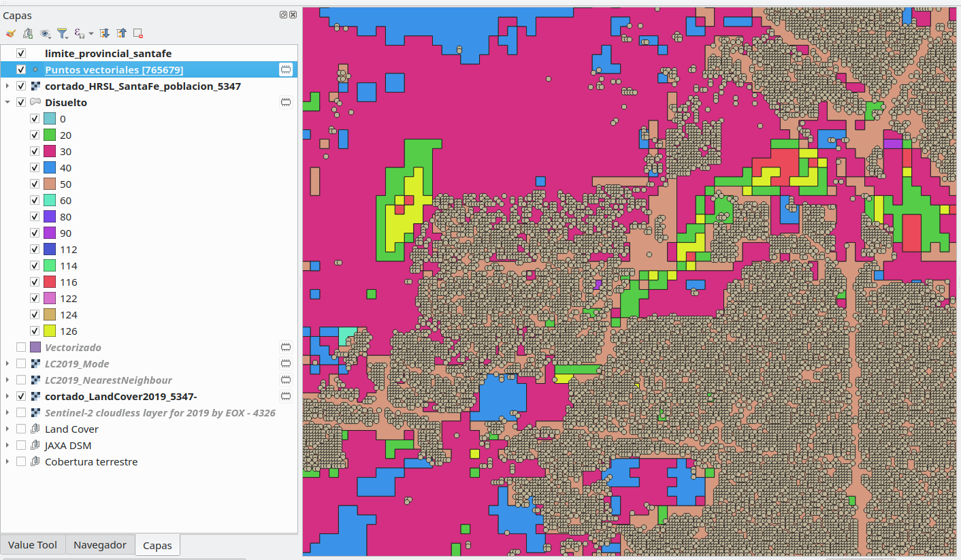The height and width of the screenshot is (560, 961).
Task: Click the memory-layer indicator icon beside Disuelto
Action: click(286, 102)
